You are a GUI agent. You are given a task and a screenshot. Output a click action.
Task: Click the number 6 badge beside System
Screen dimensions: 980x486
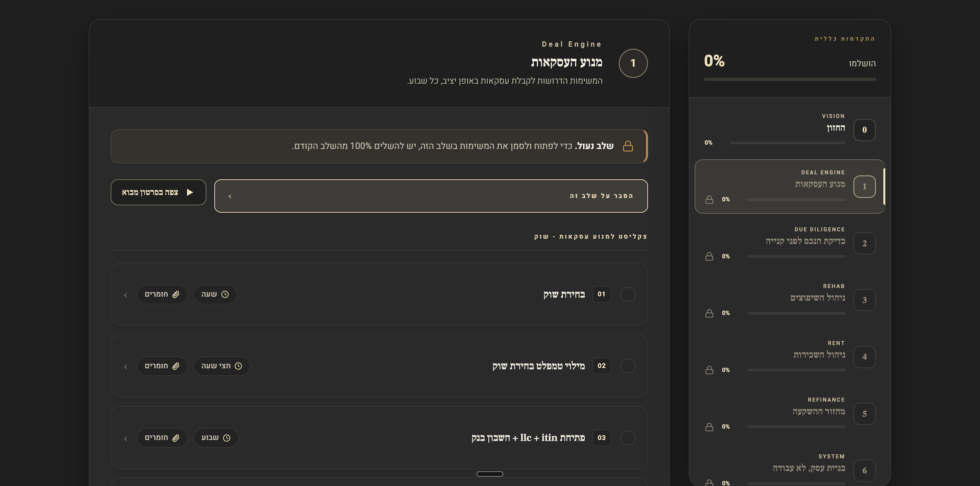coord(864,470)
